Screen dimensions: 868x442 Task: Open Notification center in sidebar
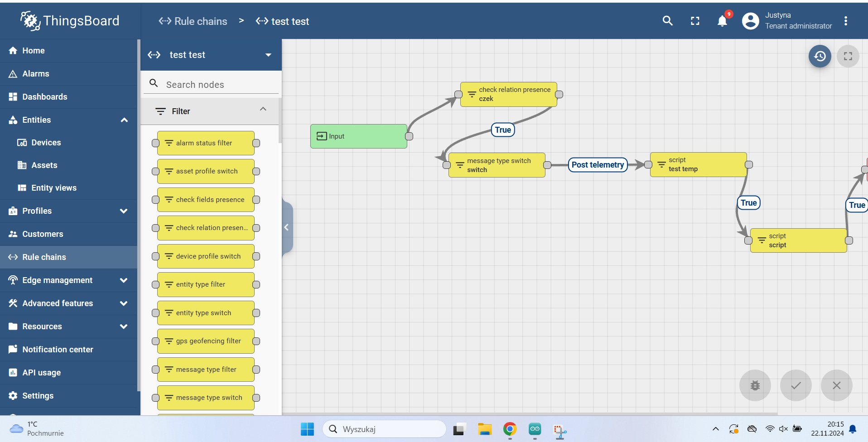coord(68,350)
